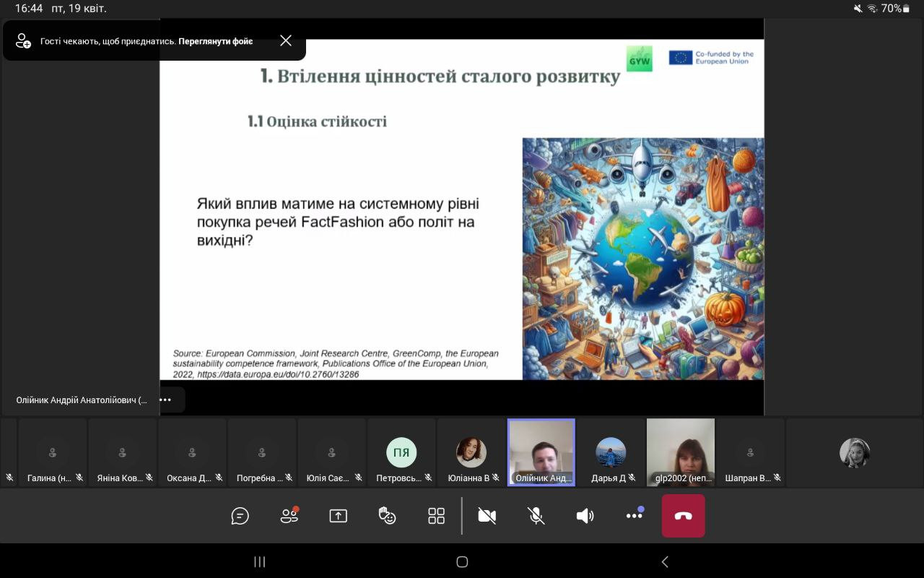Viewport: 924px width, 578px height.
Task: Unmute the microphone
Action: click(536, 516)
